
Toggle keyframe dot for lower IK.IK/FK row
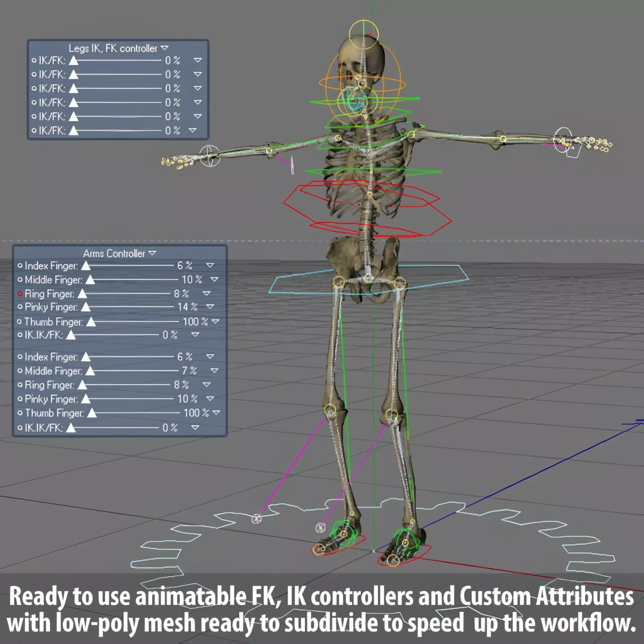(20, 428)
